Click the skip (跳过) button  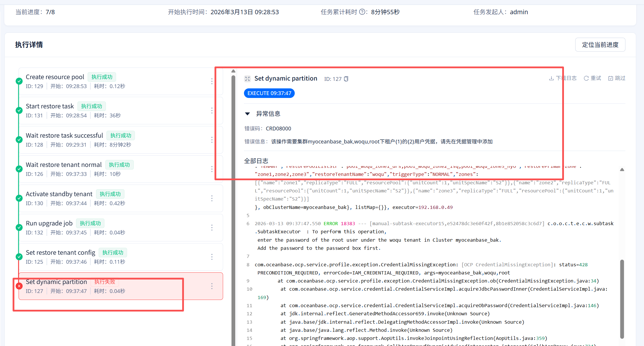[x=617, y=78]
